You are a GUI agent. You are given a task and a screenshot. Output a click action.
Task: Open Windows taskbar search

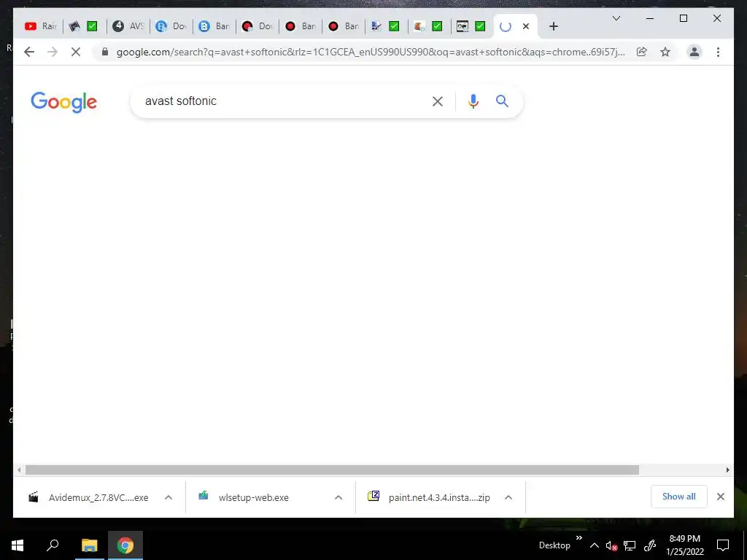pos(53,545)
